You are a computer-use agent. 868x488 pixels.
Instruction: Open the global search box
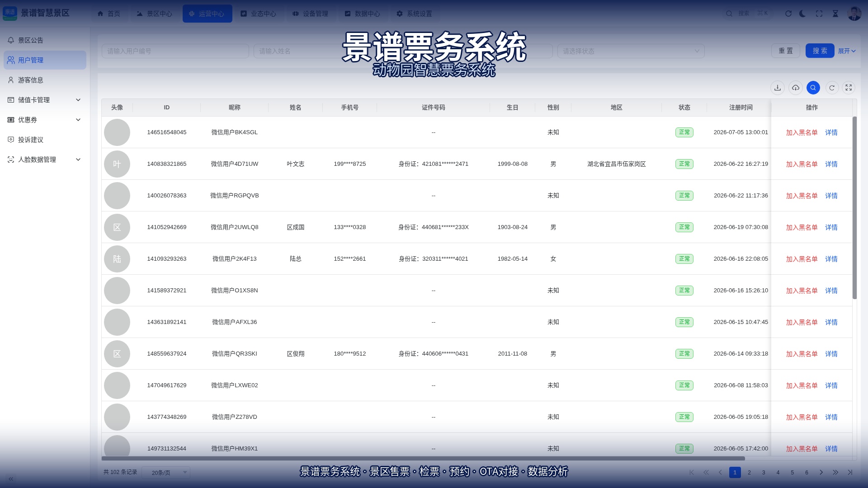pos(748,14)
